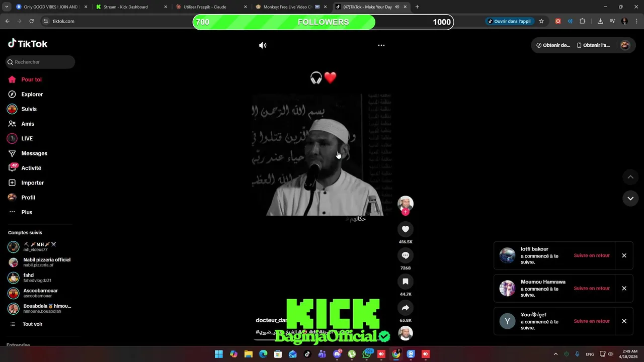Open WhatsApp from the taskbar
This screenshot has width=644, height=362.
(x=367, y=354)
